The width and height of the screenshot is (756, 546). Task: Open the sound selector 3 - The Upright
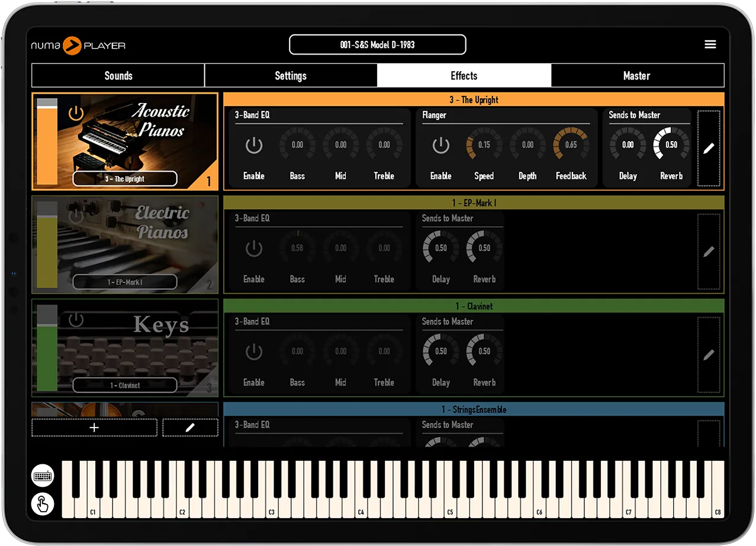(x=125, y=178)
